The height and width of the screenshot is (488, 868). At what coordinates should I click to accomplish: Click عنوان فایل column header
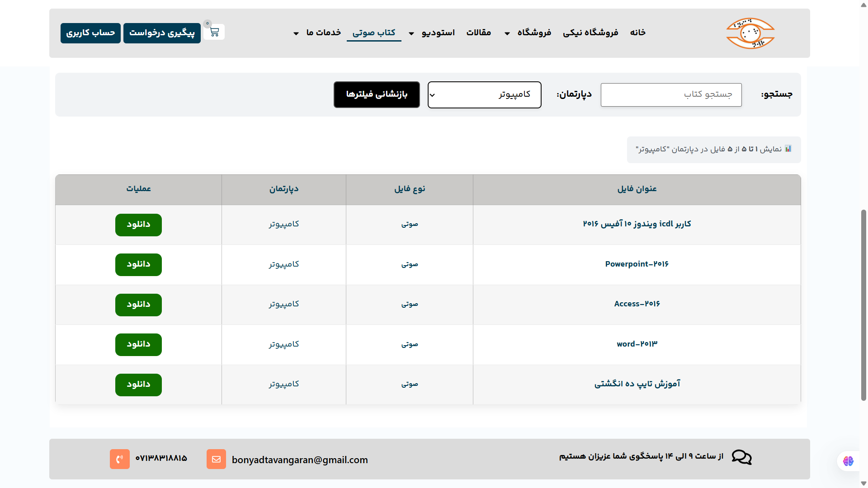tap(637, 189)
